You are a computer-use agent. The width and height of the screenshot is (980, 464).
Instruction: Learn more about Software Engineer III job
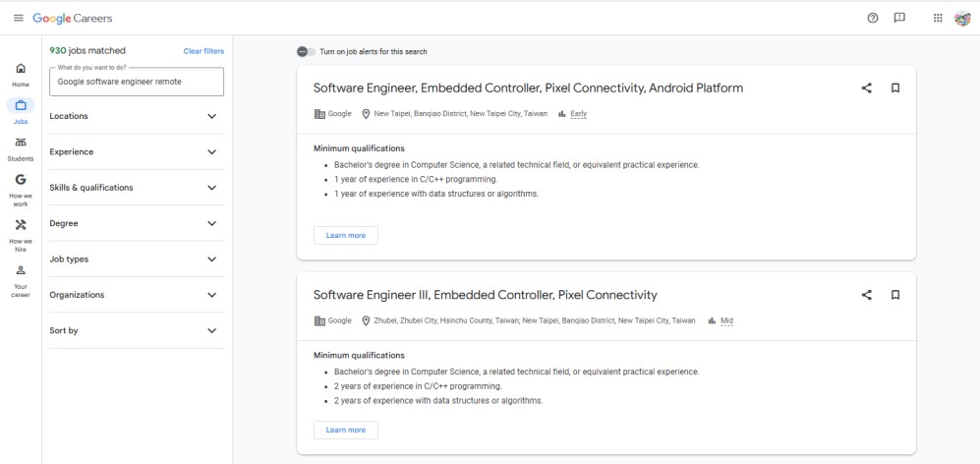(x=346, y=431)
